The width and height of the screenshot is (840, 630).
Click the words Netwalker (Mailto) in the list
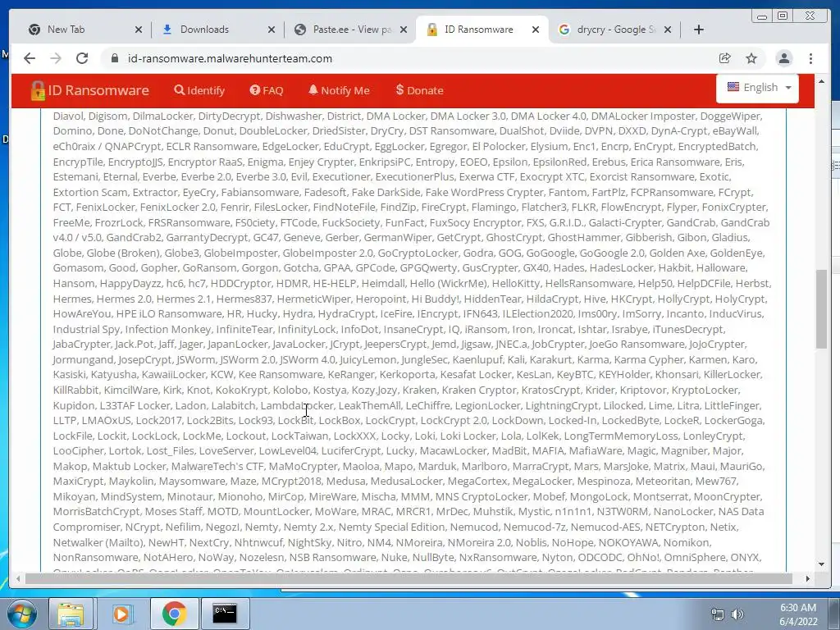[98, 542]
